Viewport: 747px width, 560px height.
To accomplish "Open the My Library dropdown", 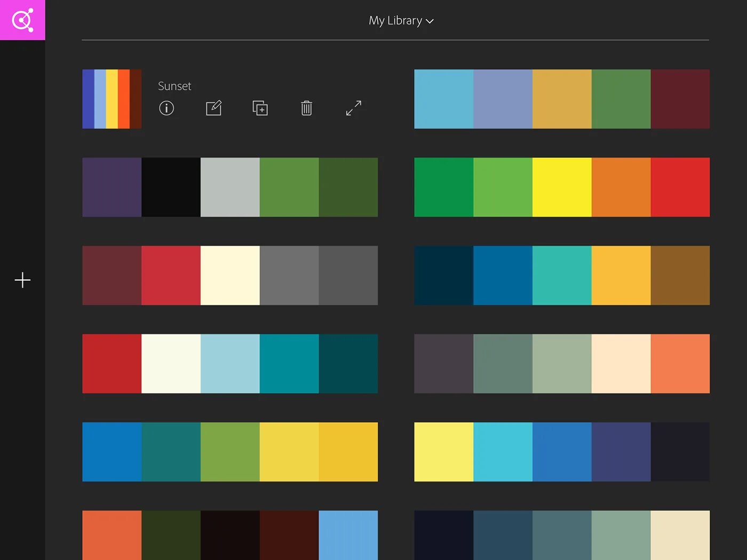I will tap(401, 21).
